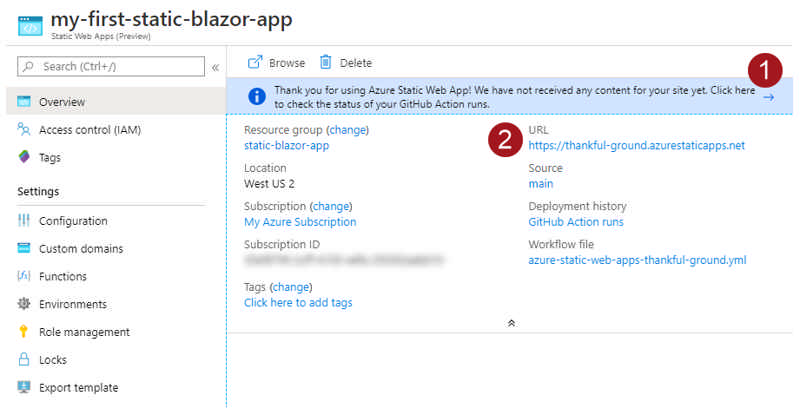Click change link next to Resource group

point(347,130)
